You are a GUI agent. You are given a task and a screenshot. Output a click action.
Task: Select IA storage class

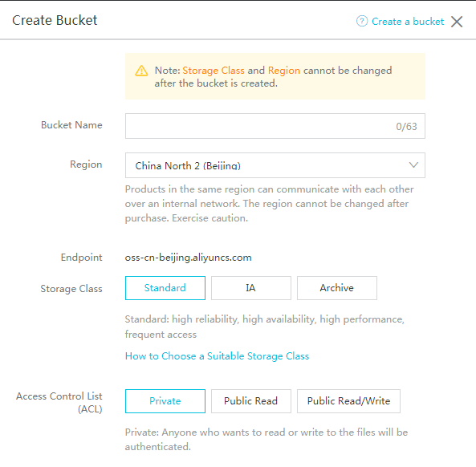[x=251, y=288]
